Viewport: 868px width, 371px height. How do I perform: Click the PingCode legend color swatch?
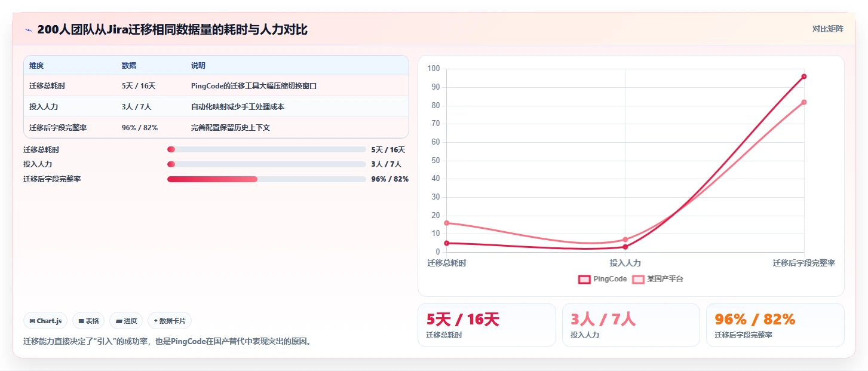(x=584, y=279)
